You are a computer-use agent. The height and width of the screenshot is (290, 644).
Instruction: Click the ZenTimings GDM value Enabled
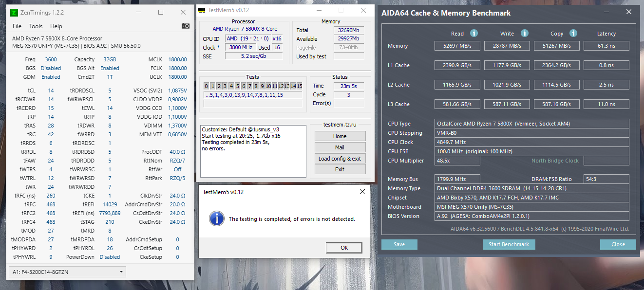coord(51,77)
